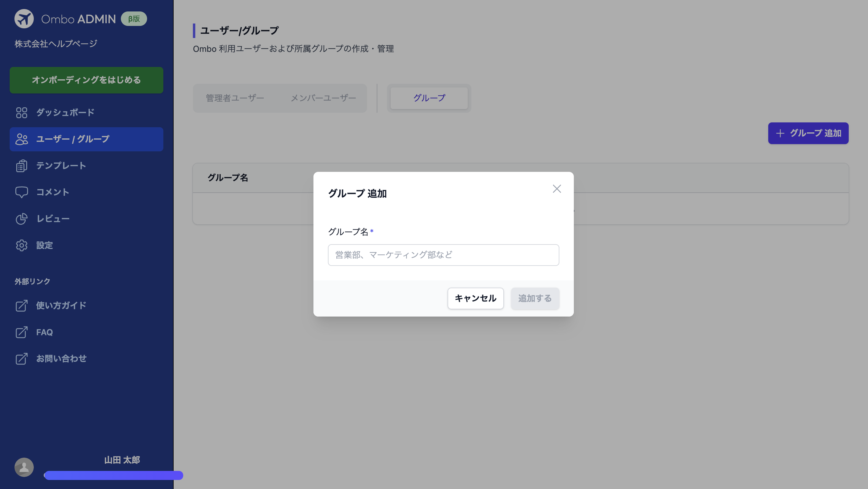This screenshot has width=868, height=489.
Task: Click the グループ 追加 dialog title
Action: pos(357,194)
